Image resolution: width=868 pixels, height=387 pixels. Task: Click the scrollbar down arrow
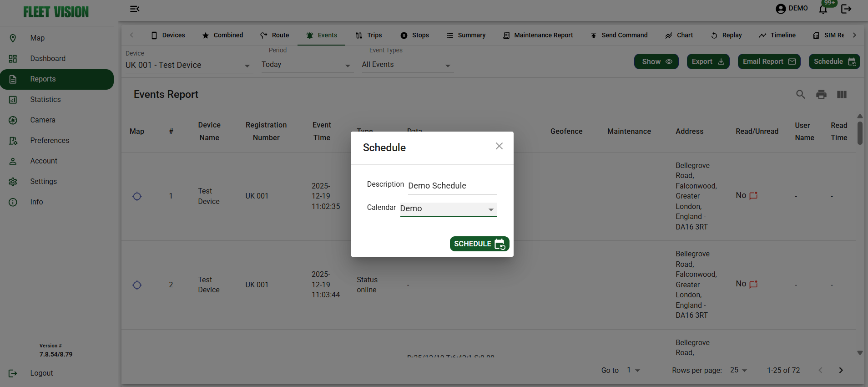click(x=860, y=353)
